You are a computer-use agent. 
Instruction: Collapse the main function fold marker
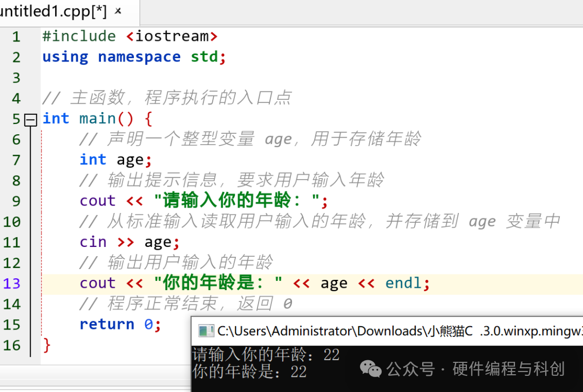[30, 120]
